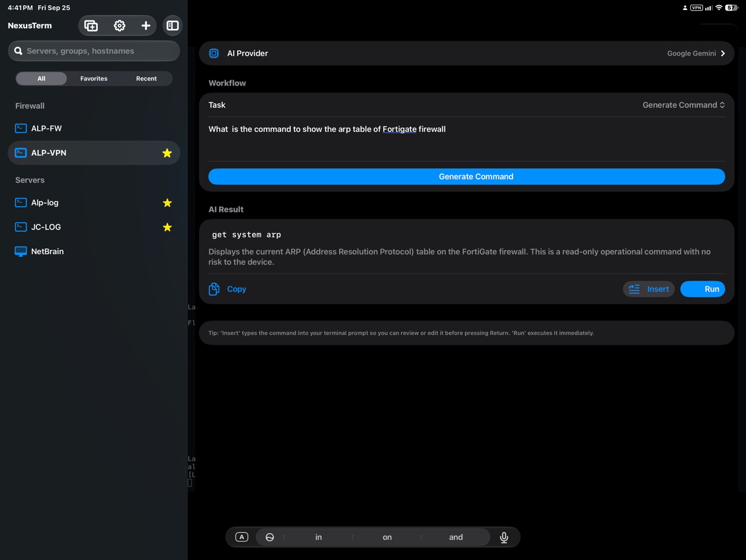The height and width of the screenshot is (560, 746).
Task: Open new window/duplicate session icon
Action: (91, 25)
